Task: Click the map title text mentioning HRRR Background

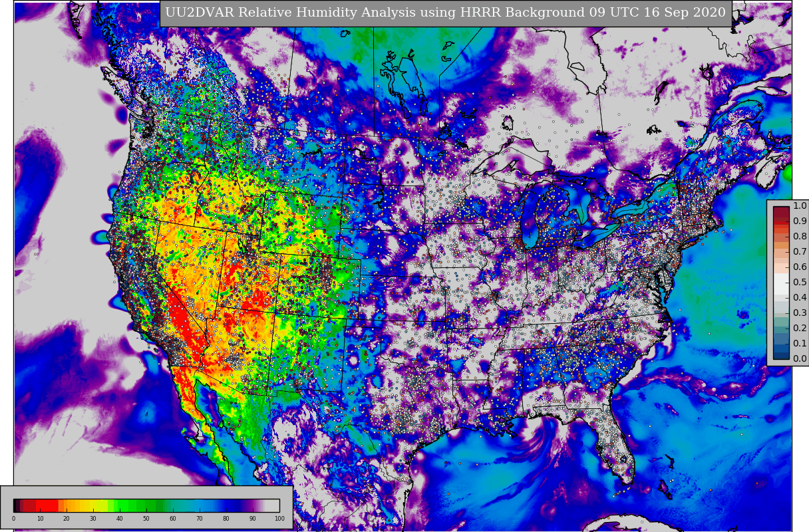Action: click(x=445, y=13)
